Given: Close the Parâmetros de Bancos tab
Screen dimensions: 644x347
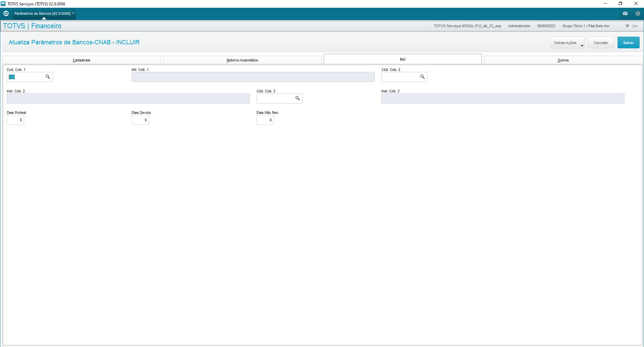Looking at the screenshot, I should 73,13.
